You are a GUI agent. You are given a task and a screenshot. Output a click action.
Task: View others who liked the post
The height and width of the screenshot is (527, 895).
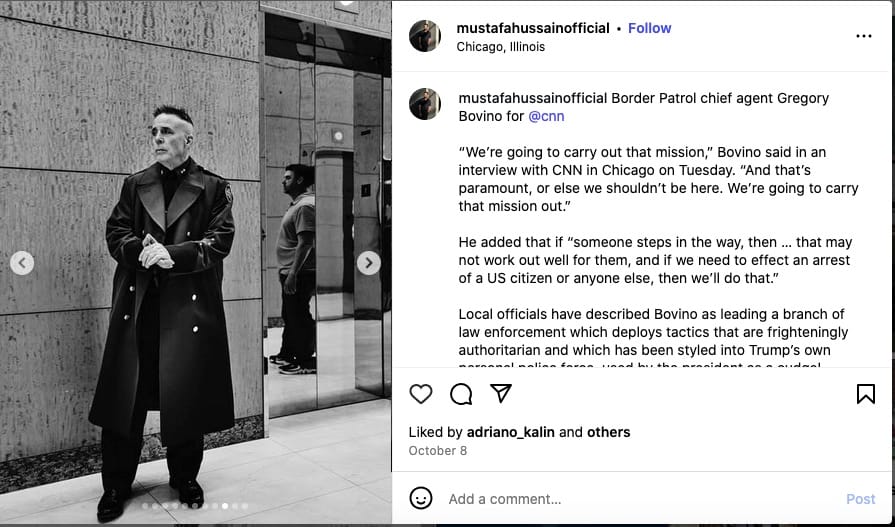click(x=608, y=432)
